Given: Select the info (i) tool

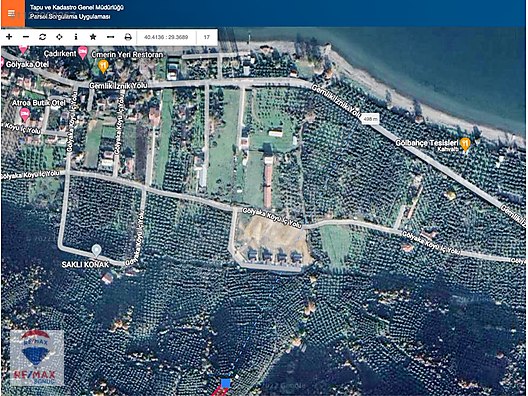Looking at the screenshot, I should (x=76, y=37).
